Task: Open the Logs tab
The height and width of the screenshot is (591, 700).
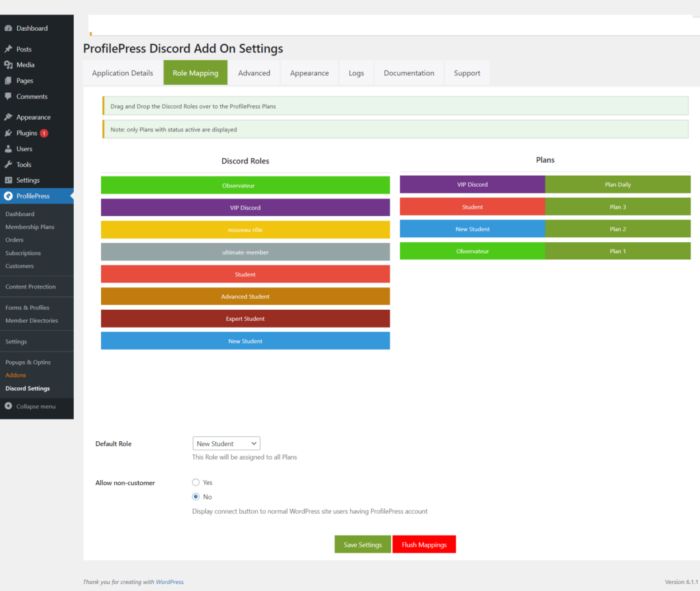Action: pyautogui.click(x=356, y=73)
